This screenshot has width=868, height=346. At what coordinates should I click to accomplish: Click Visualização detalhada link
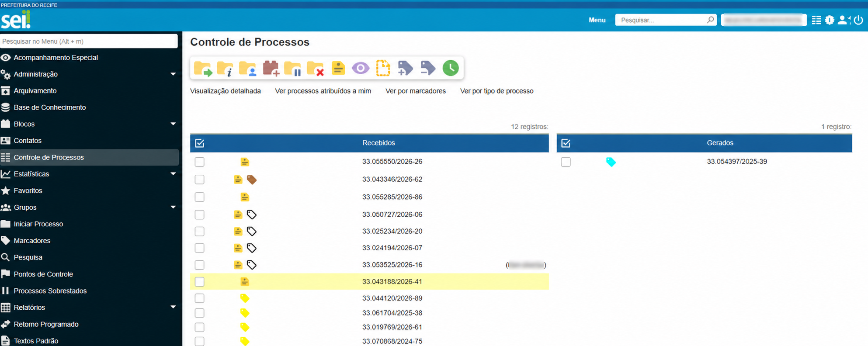(226, 91)
